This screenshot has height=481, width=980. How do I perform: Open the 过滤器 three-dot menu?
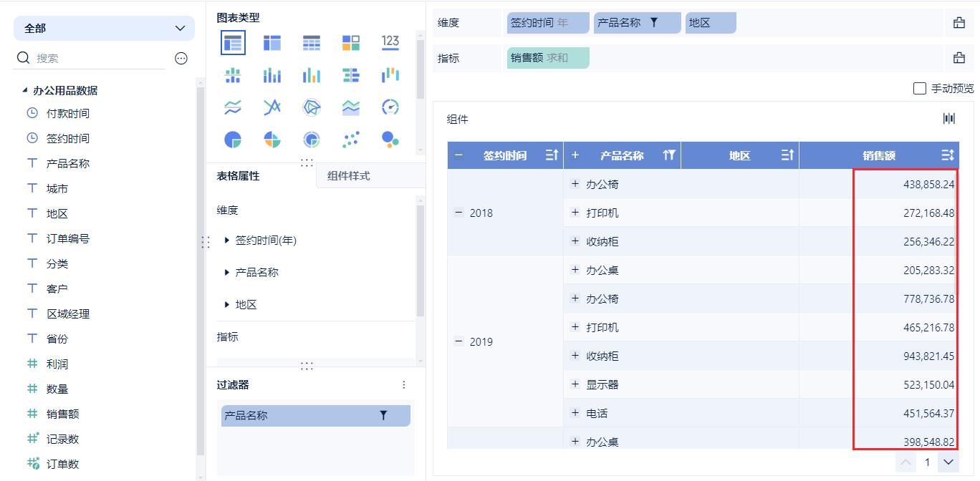pyautogui.click(x=404, y=385)
